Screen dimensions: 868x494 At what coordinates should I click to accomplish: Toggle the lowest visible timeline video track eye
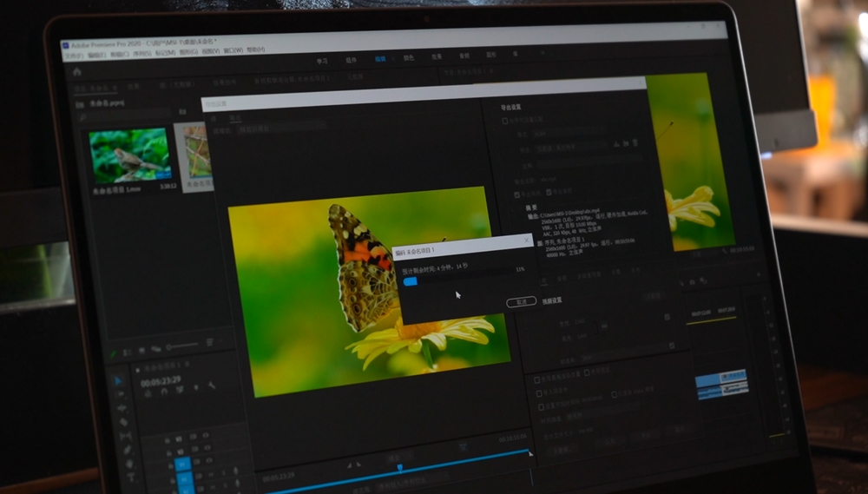(x=208, y=461)
